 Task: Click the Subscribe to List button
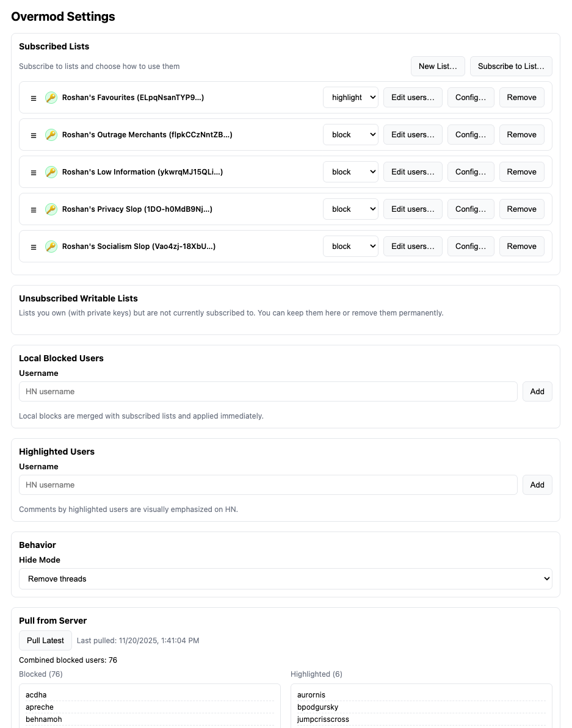point(511,67)
